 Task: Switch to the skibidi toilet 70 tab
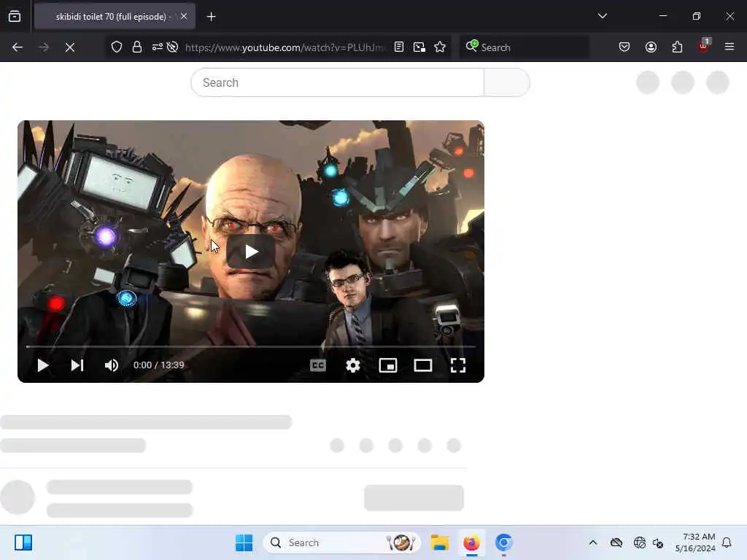[115, 17]
